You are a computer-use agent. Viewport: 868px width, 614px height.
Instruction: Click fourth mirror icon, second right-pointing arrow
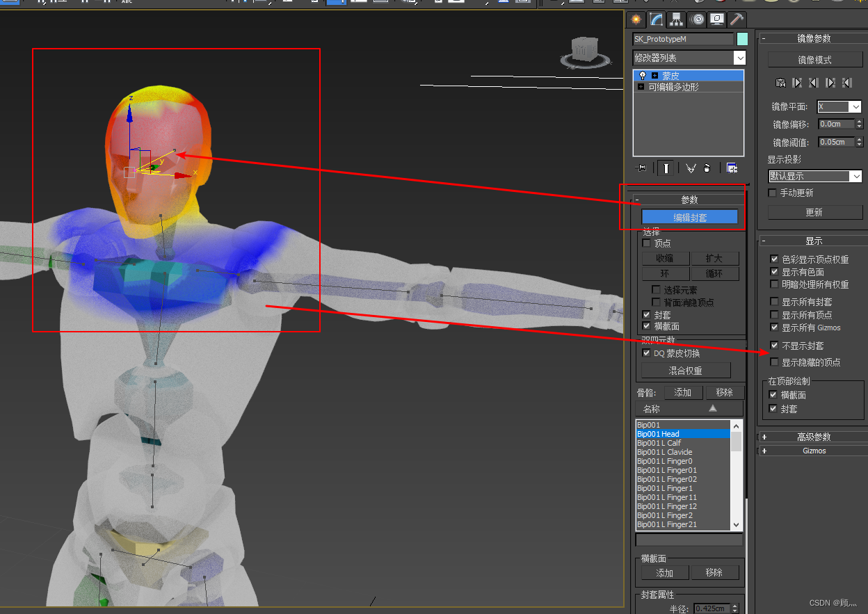click(x=830, y=83)
